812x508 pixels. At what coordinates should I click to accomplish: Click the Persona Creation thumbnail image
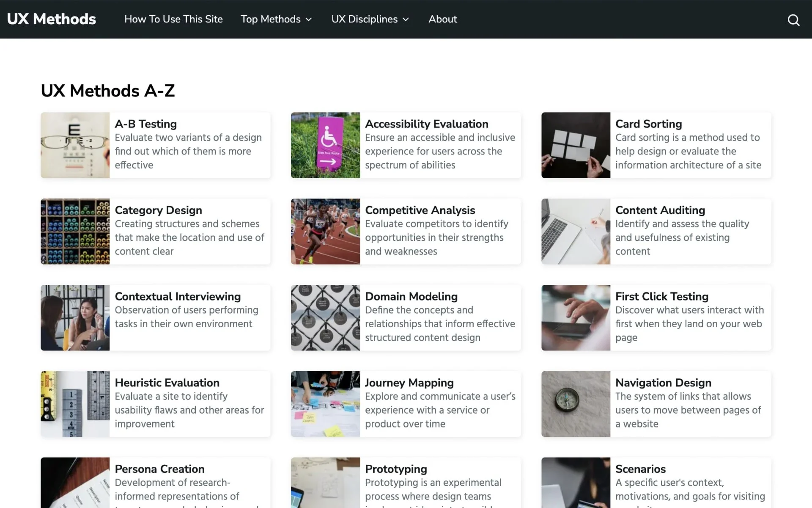[x=75, y=483]
